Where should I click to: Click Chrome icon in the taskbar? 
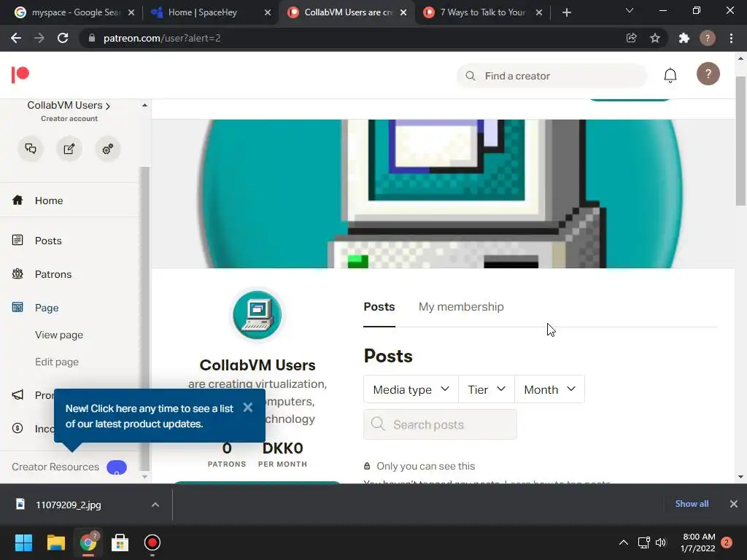coord(88,542)
